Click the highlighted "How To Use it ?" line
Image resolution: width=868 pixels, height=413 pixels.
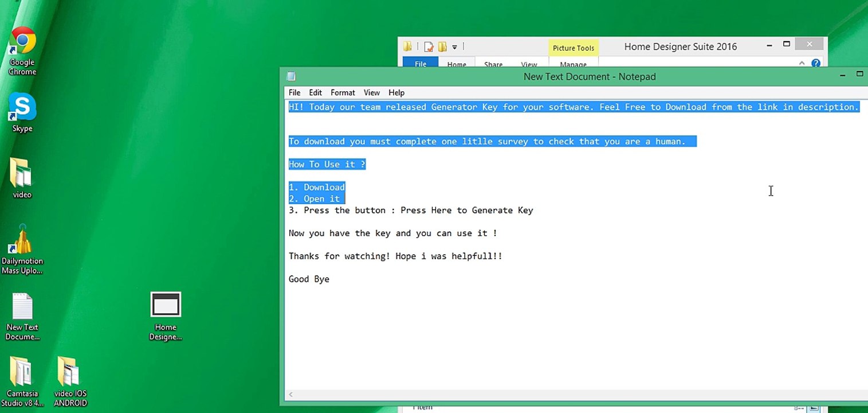(327, 164)
